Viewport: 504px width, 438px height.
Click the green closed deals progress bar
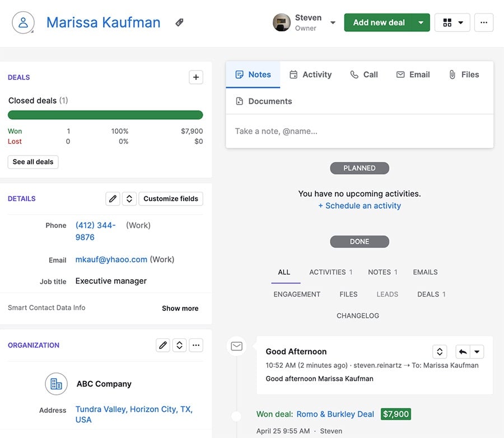pyautogui.click(x=105, y=114)
